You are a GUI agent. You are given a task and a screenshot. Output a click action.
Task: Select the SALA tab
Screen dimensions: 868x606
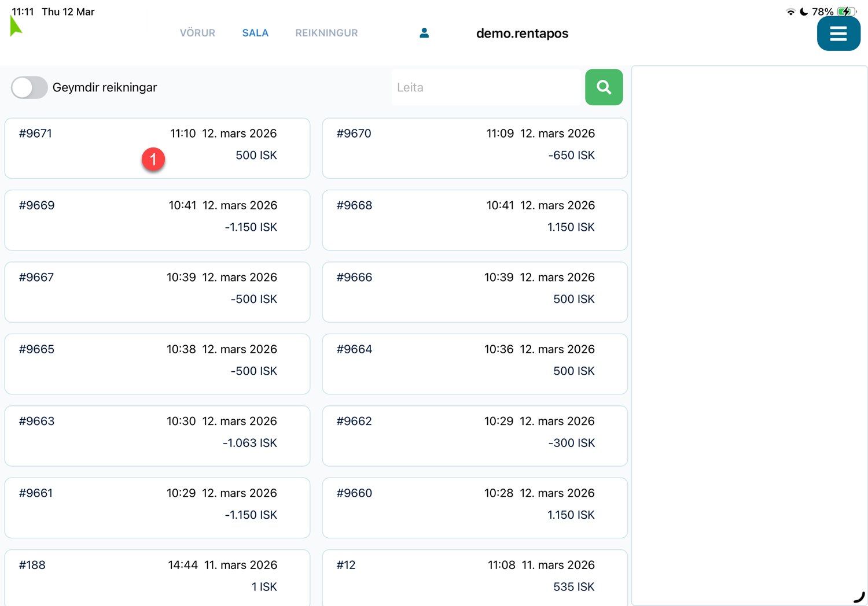pyautogui.click(x=255, y=33)
